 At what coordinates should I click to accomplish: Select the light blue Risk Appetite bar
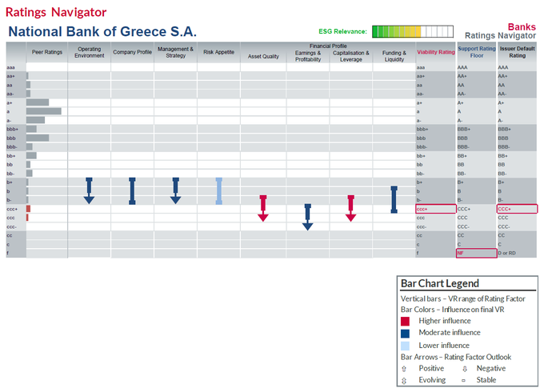(219, 190)
